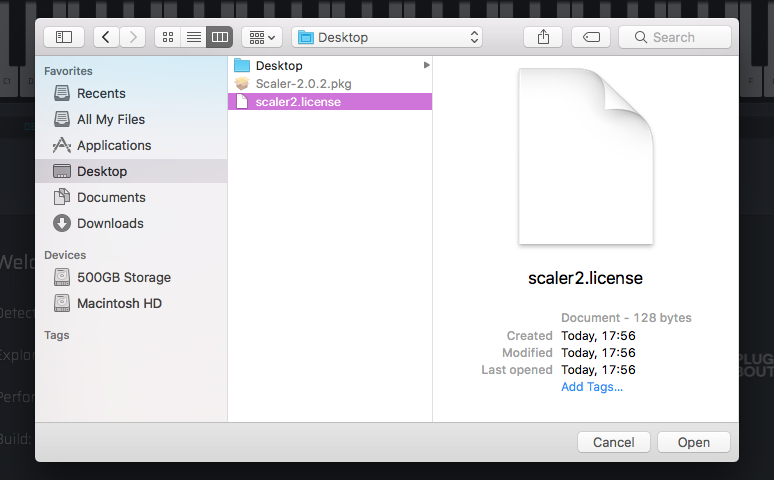Viewport: 774px width, 480px height.
Task: Click the Desktop sidebar icon
Action: (62, 171)
